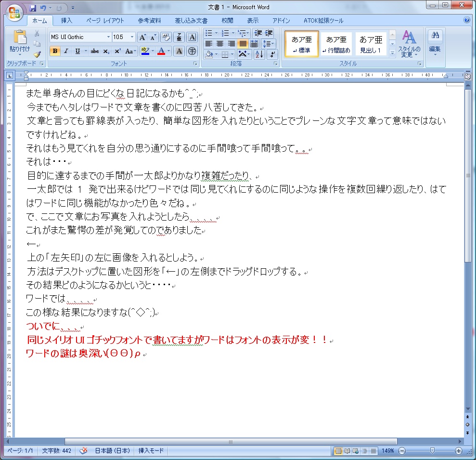The width and height of the screenshot is (476, 460).
Task: Switch to Web Layout view
Action: (356, 451)
